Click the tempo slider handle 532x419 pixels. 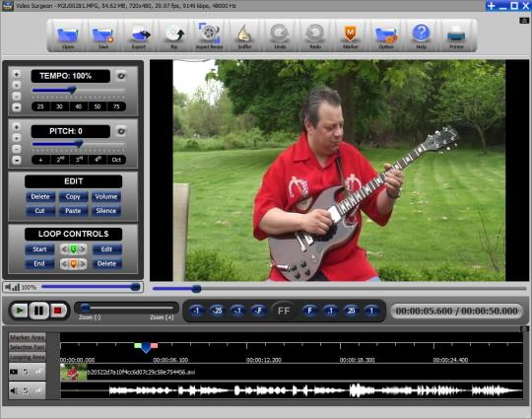click(x=72, y=91)
